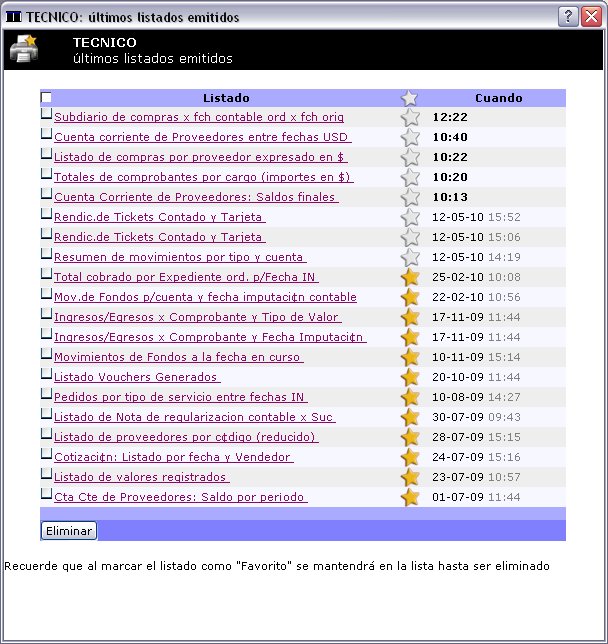Check 'Totales de comprobantes por cargo' box

[x=46, y=175]
